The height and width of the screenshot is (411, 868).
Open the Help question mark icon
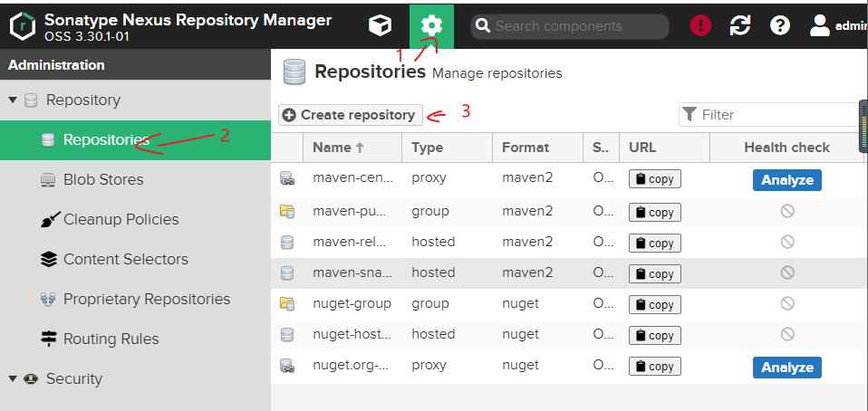click(780, 25)
